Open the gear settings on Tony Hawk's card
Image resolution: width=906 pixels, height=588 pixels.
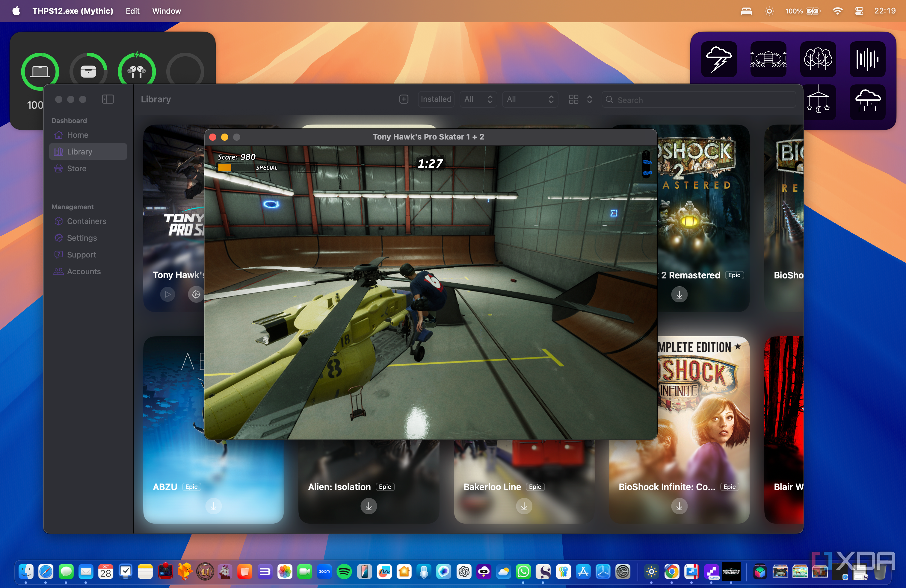[196, 294]
